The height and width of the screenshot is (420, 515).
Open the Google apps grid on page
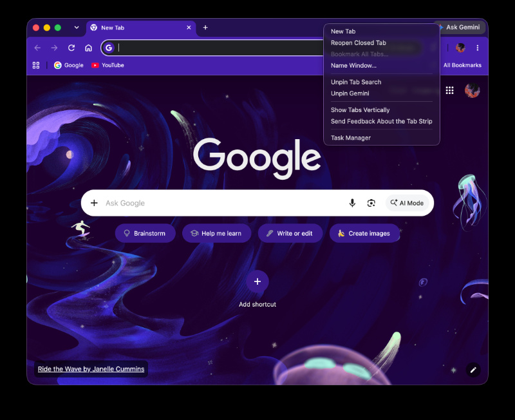449,90
